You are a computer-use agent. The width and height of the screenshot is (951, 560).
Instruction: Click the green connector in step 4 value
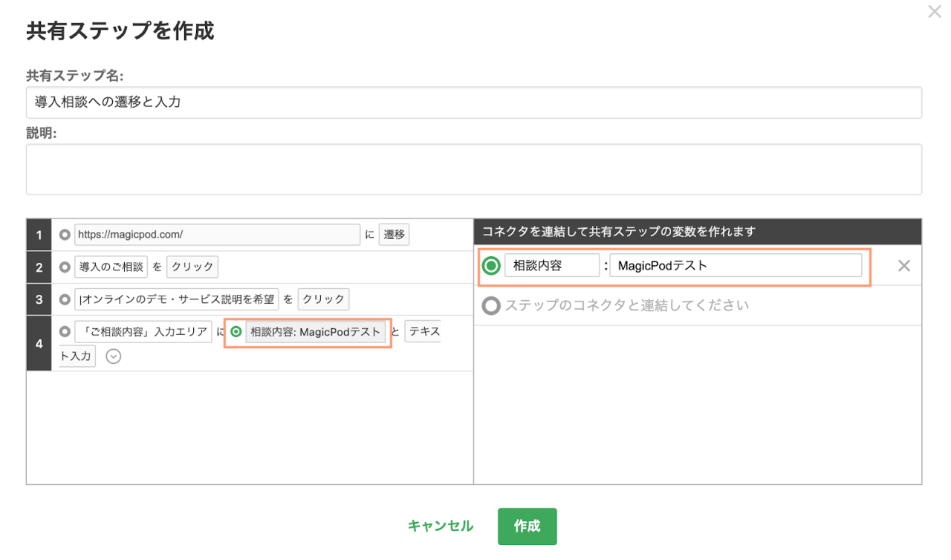pos(236,332)
